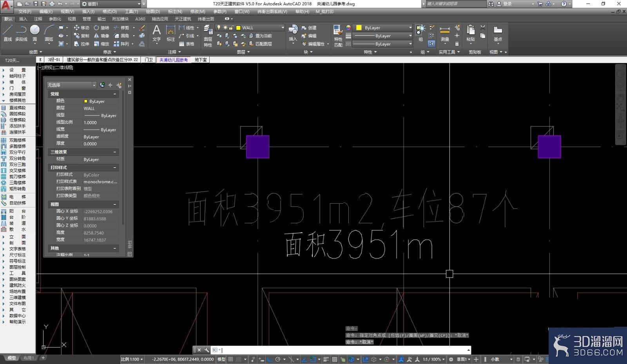Click the Insert block (插入) icon
This screenshot has height=364, width=627.
[x=293, y=33]
